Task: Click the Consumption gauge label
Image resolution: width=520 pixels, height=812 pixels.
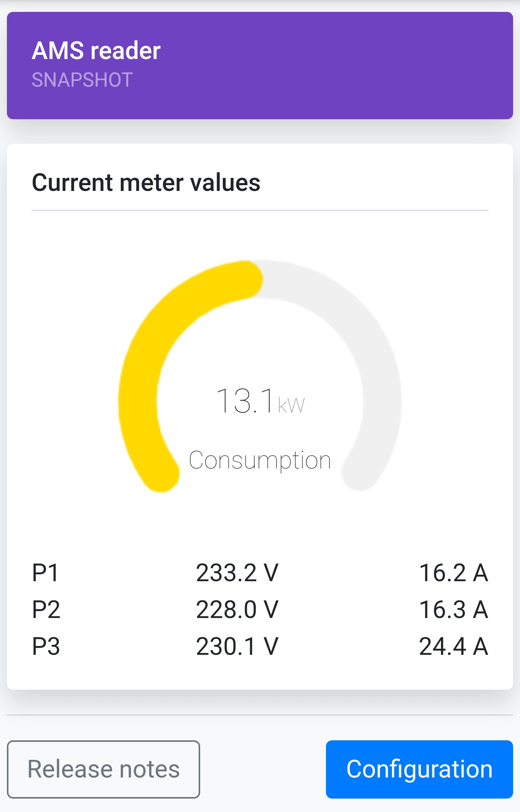Action: tap(260, 460)
